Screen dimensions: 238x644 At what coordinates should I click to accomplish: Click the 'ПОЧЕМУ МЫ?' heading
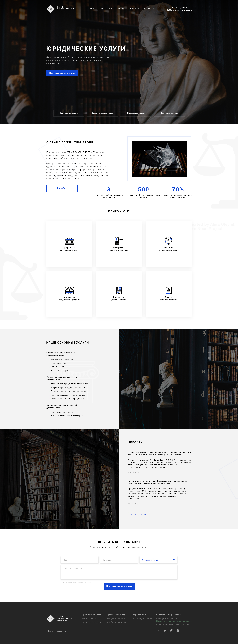pyautogui.click(x=119, y=211)
